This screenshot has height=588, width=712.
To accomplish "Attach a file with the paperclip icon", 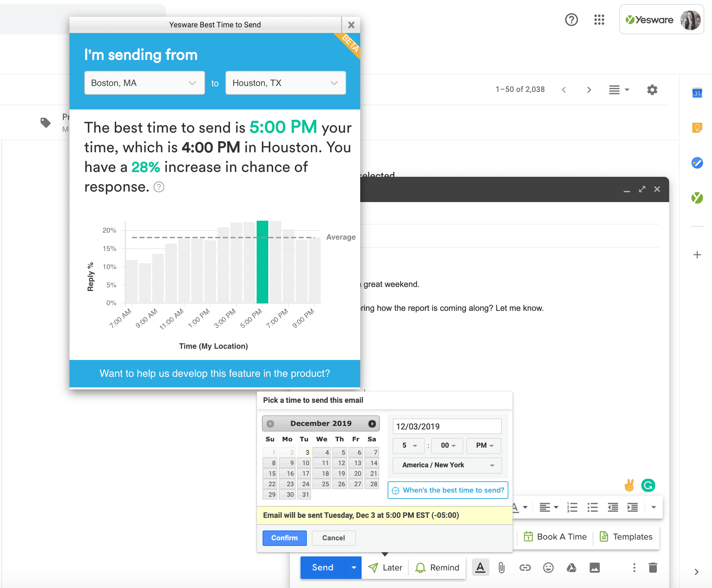I will point(501,568).
